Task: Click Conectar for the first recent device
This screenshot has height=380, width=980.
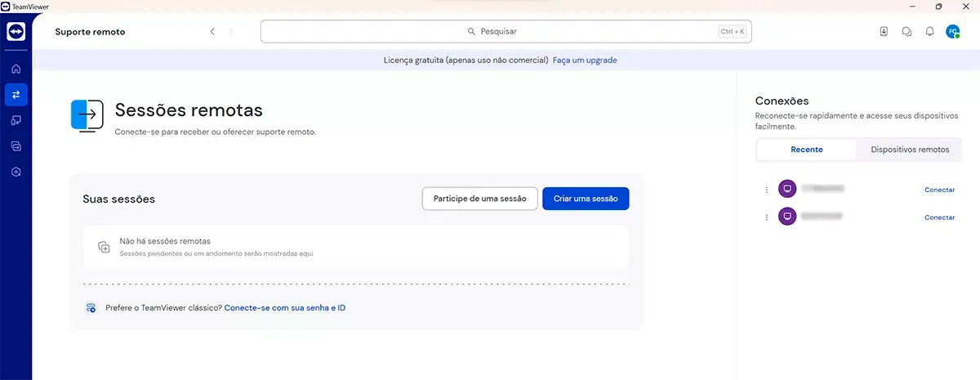Action: click(939, 190)
